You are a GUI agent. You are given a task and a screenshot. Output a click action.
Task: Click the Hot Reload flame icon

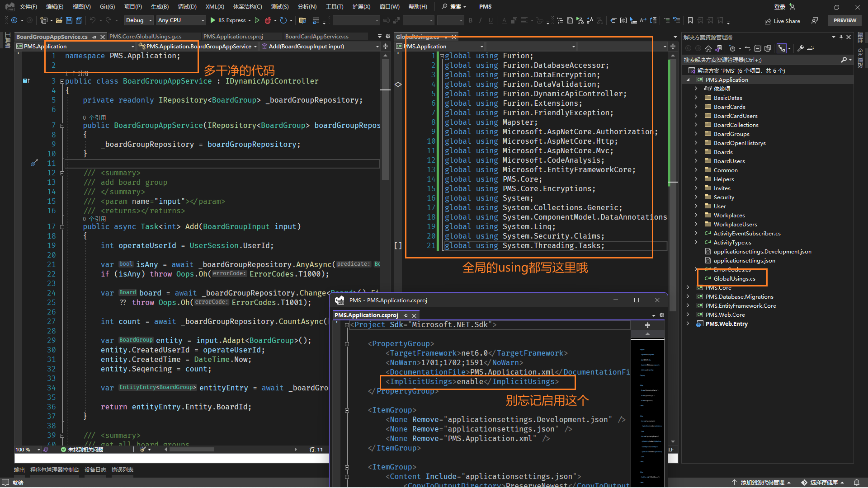[x=268, y=20]
